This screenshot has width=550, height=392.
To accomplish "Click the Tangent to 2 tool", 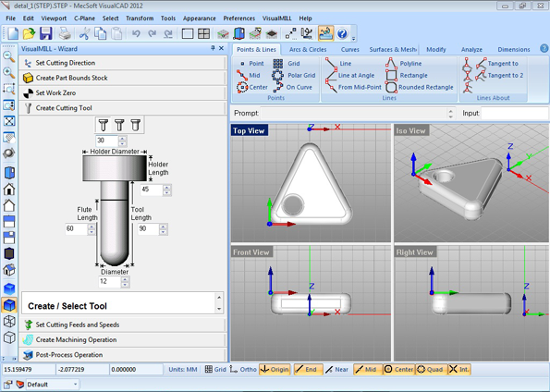I will pyautogui.click(x=499, y=76).
